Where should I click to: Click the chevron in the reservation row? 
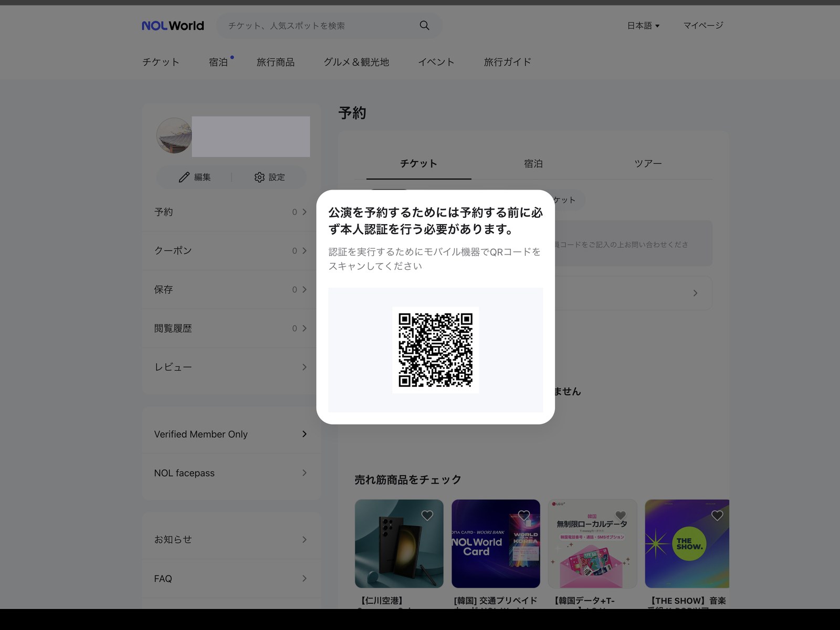695,293
